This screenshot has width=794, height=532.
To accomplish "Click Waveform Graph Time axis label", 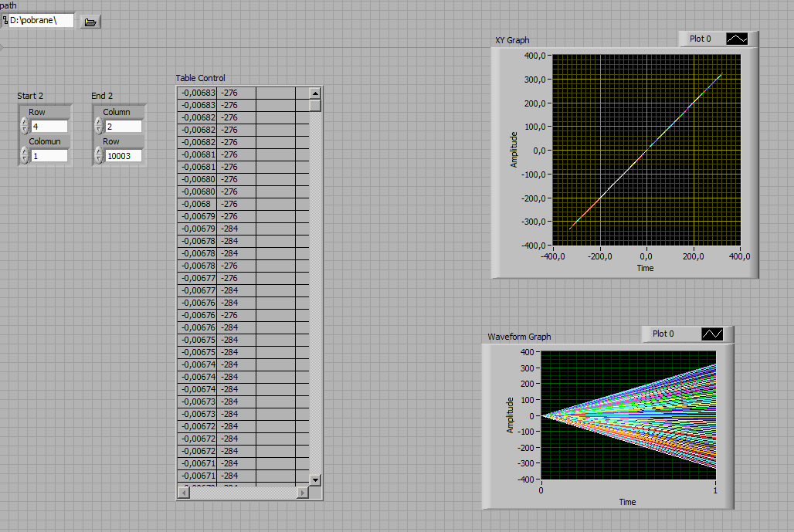I will point(627,502).
